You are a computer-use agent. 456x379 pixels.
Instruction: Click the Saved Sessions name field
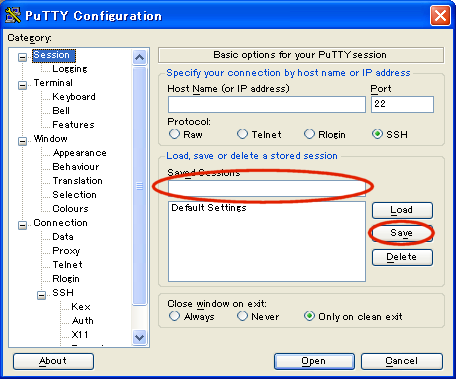(x=267, y=188)
